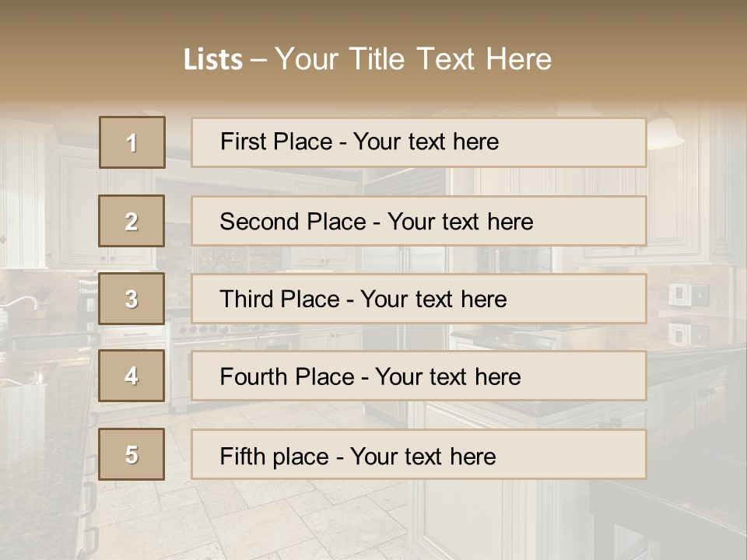
Task: Click the number 1 box
Action: coord(132,142)
